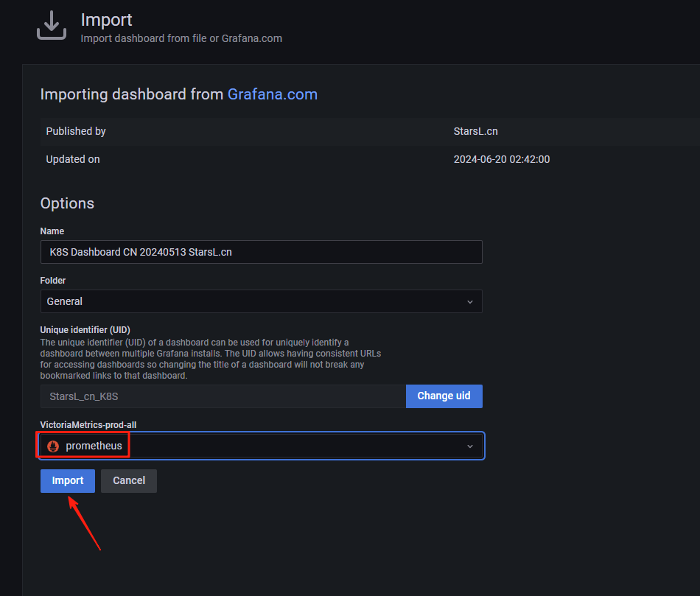Cancel the dashboard import
The image size is (700, 596).
[128, 481]
